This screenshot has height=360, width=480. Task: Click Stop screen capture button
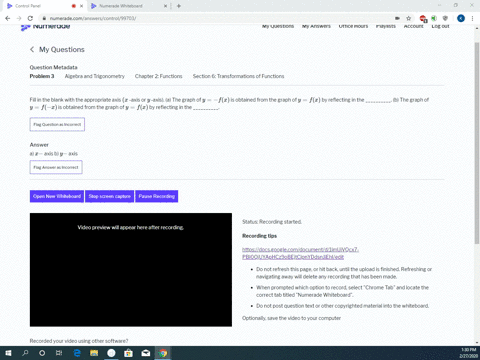click(109, 196)
